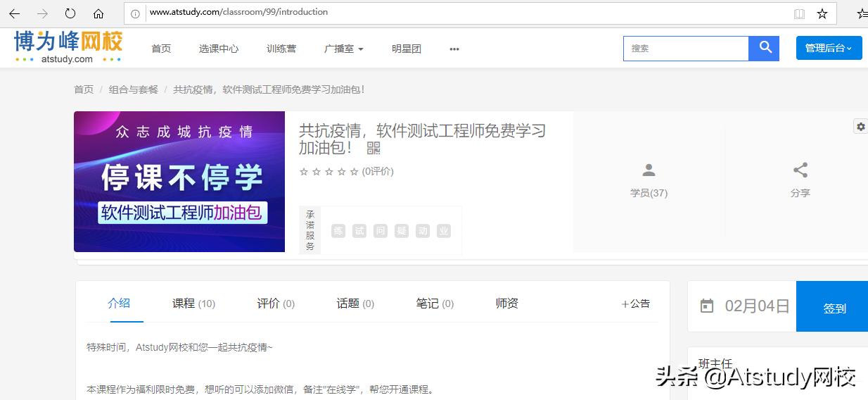This screenshot has height=400, width=868.
Task: Click the 班主任 panel heading
Action: [715, 364]
